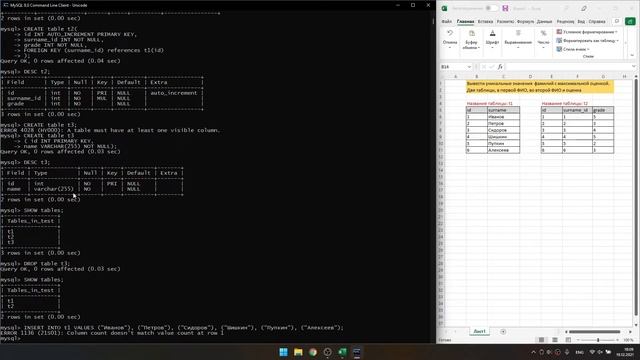Select the 'surname_id' header cell
This screenshot has height=360, width=640.
pos(577,110)
